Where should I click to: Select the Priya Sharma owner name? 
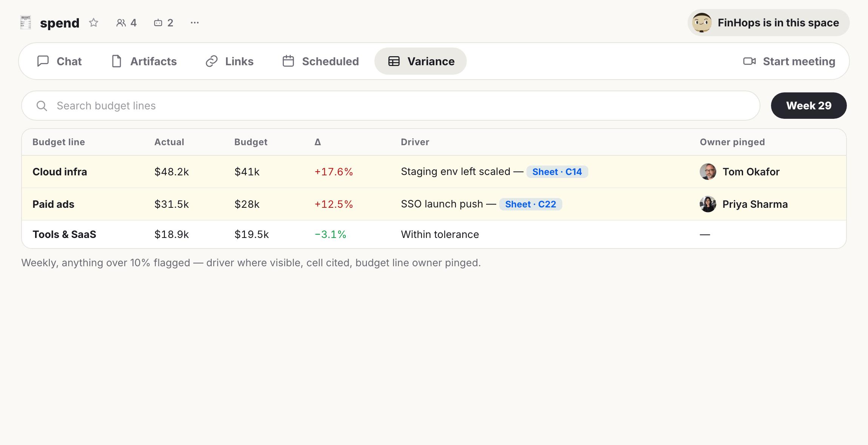point(755,204)
